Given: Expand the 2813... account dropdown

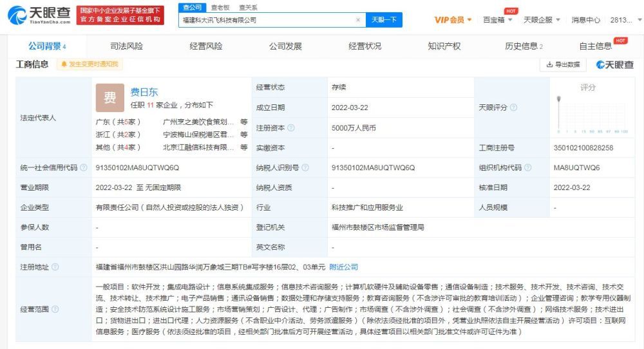Looking at the screenshot, I should [x=626, y=20].
